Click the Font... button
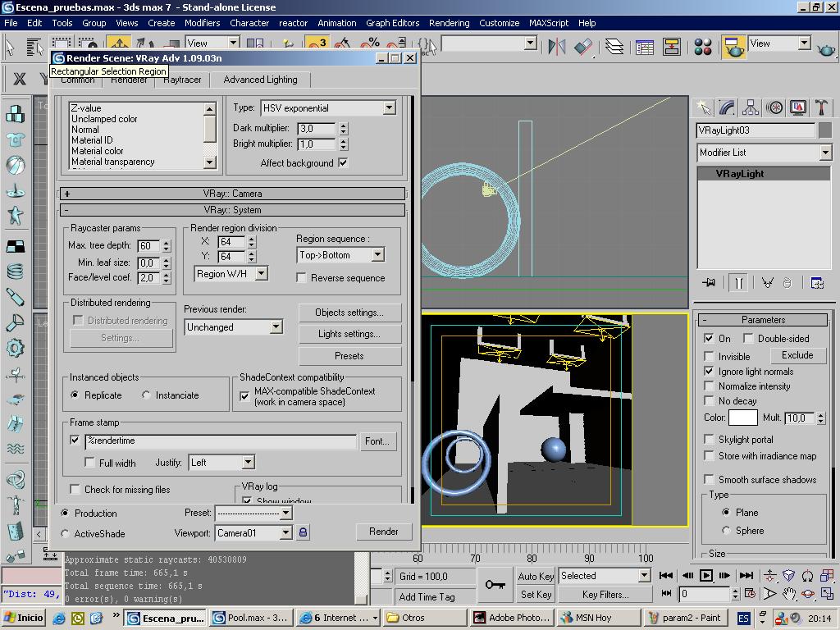840x630 pixels. [x=377, y=441]
